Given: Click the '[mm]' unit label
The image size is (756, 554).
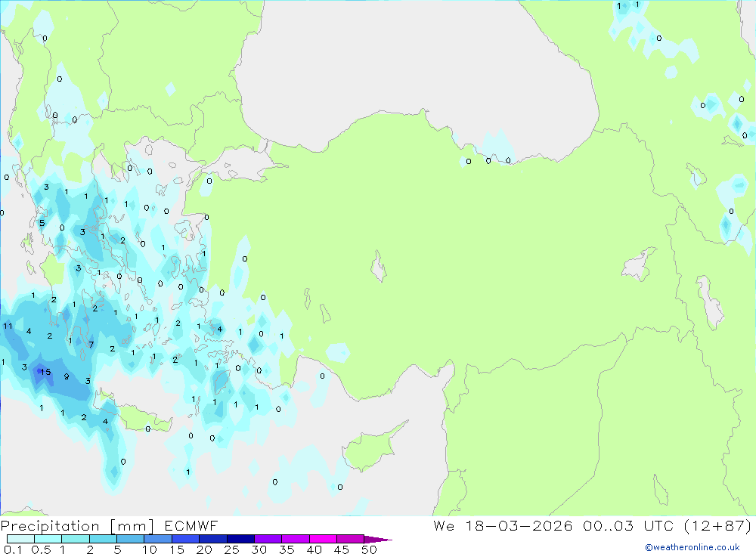Looking at the screenshot, I should click(x=132, y=526).
